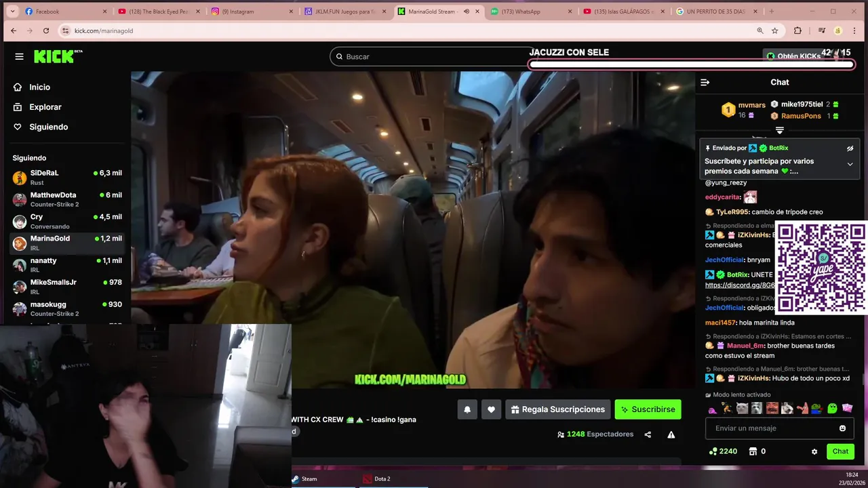The width and height of the screenshot is (868, 488).
Task: Insert the green blob emote
Action: point(832,408)
